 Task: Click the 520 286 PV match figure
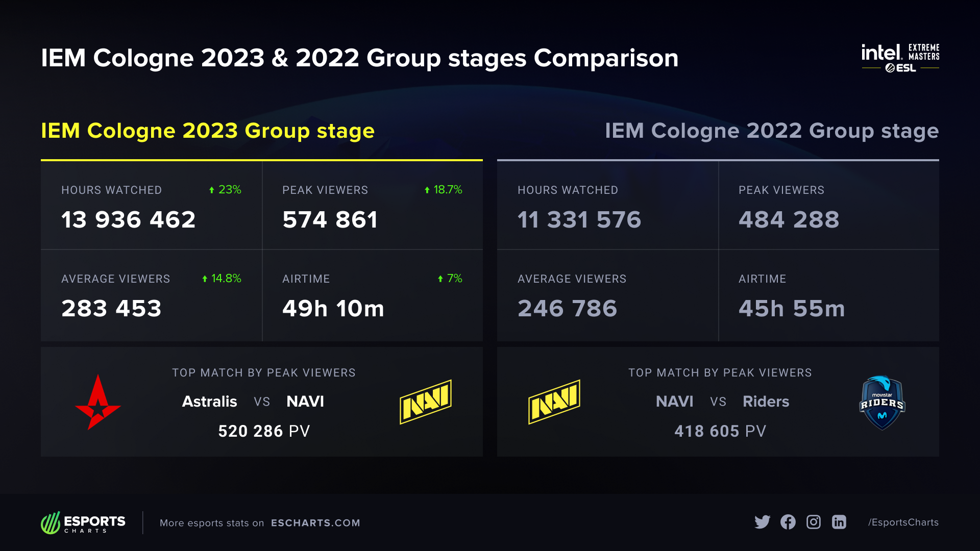264,431
